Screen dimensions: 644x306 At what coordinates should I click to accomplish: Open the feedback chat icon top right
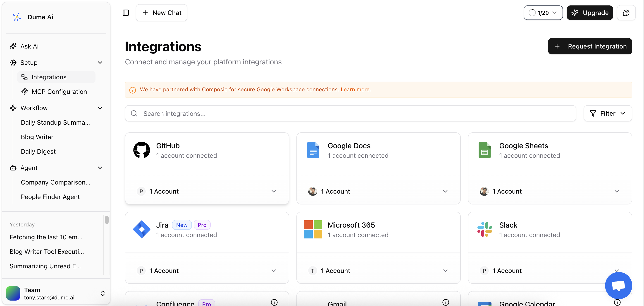click(x=626, y=12)
